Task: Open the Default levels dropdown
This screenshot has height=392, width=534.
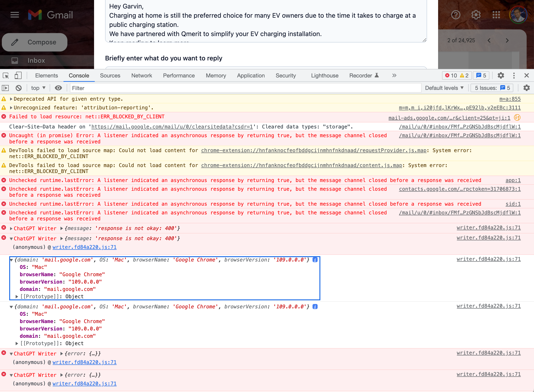Action: pos(444,88)
